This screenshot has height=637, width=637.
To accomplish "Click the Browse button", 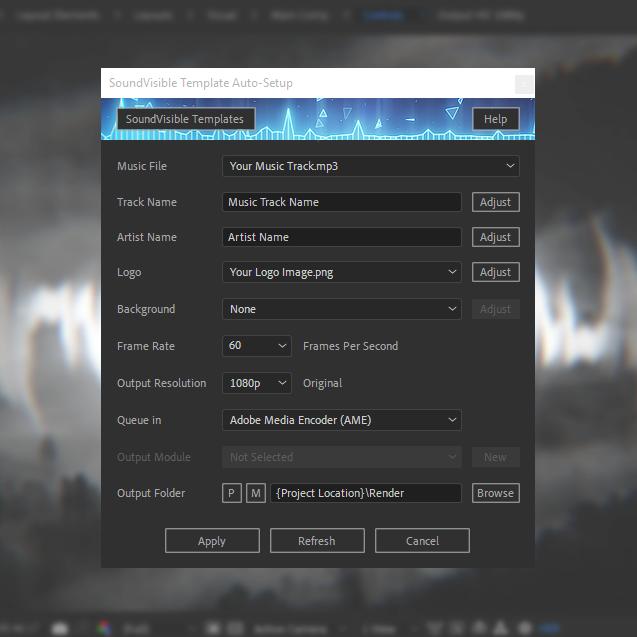I will [x=496, y=493].
